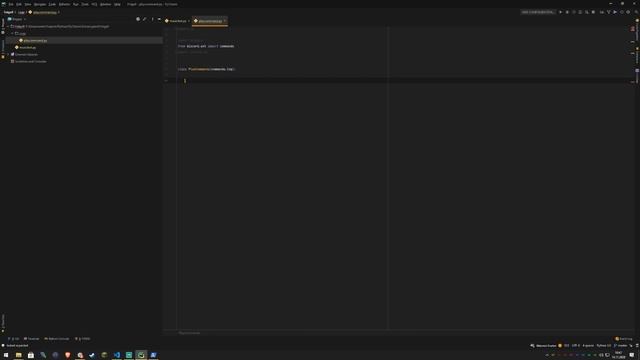Open the Git tool window tab

(x=14, y=339)
